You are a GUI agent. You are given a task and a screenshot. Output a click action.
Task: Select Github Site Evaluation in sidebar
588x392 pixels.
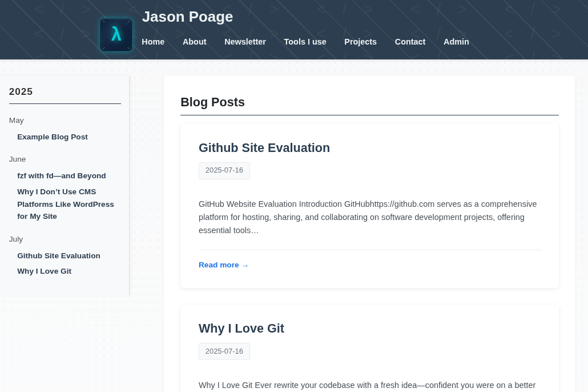(59, 256)
